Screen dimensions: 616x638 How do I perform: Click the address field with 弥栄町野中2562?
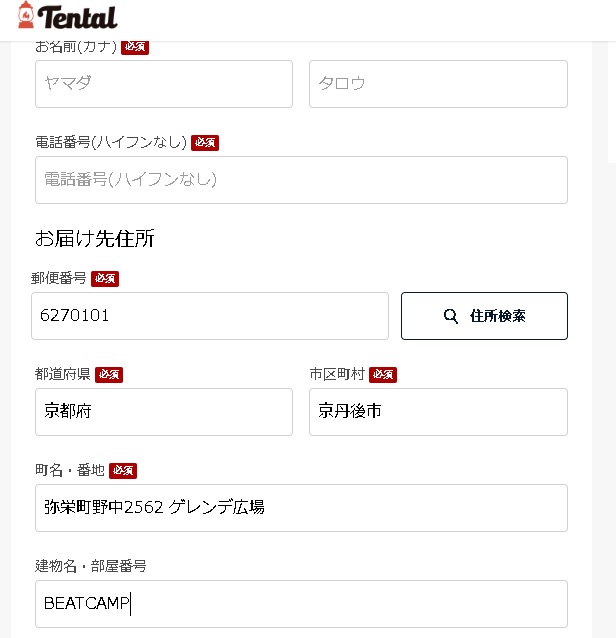point(301,508)
